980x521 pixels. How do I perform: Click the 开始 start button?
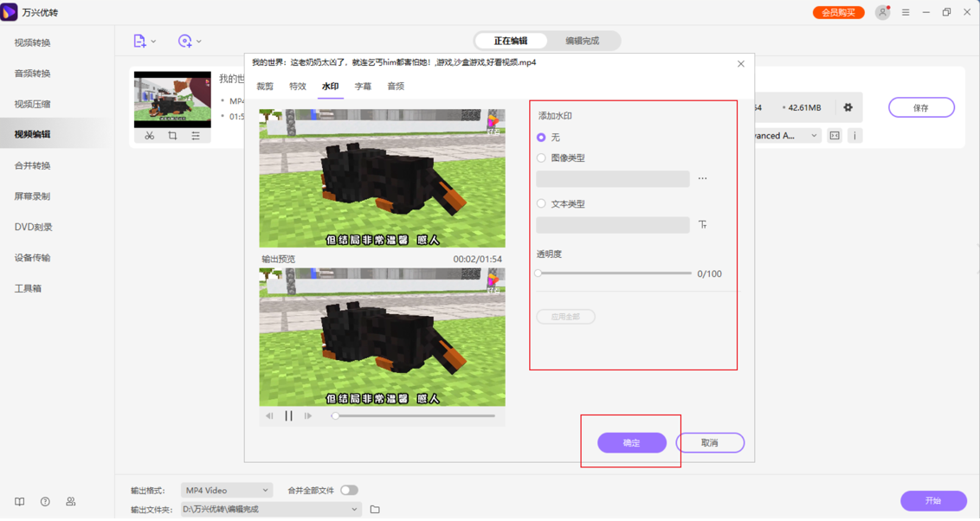pyautogui.click(x=933, y=501)
